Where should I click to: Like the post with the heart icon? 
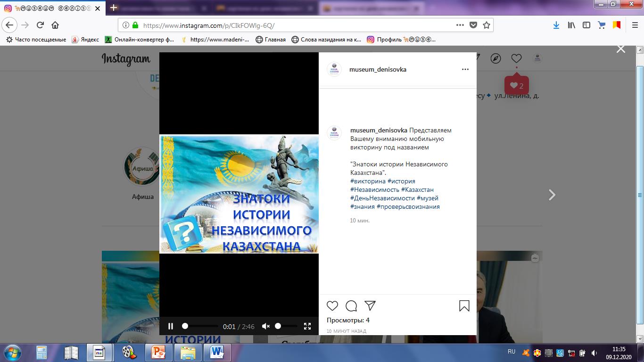332,306
